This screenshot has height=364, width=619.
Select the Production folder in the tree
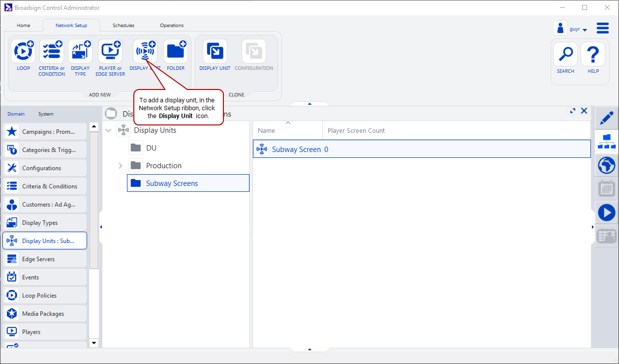[x=164, y=166]
